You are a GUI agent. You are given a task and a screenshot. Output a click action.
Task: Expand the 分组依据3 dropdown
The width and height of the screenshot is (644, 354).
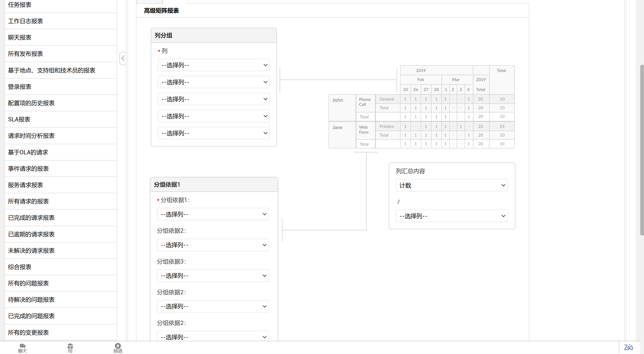tap(213, 276)
